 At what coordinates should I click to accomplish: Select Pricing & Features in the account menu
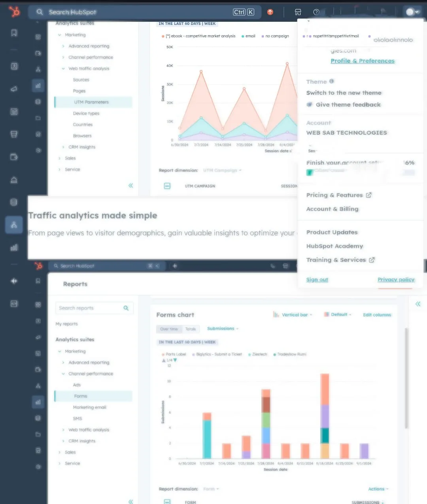coord(339,195)
